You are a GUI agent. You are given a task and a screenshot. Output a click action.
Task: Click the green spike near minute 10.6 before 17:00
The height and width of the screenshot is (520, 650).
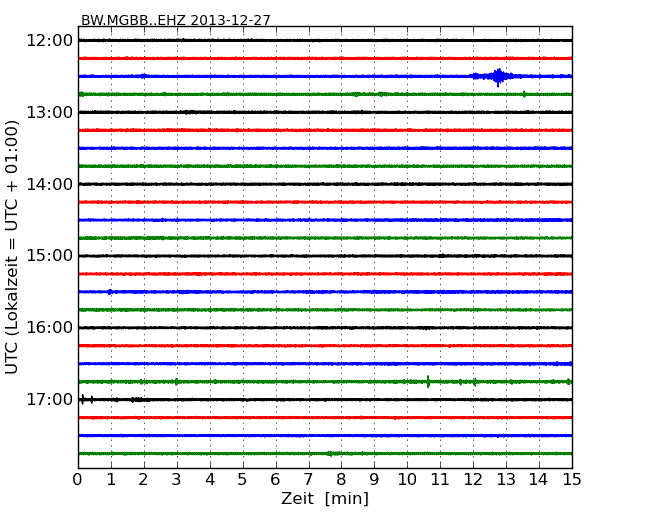click(x=428, y=381)
